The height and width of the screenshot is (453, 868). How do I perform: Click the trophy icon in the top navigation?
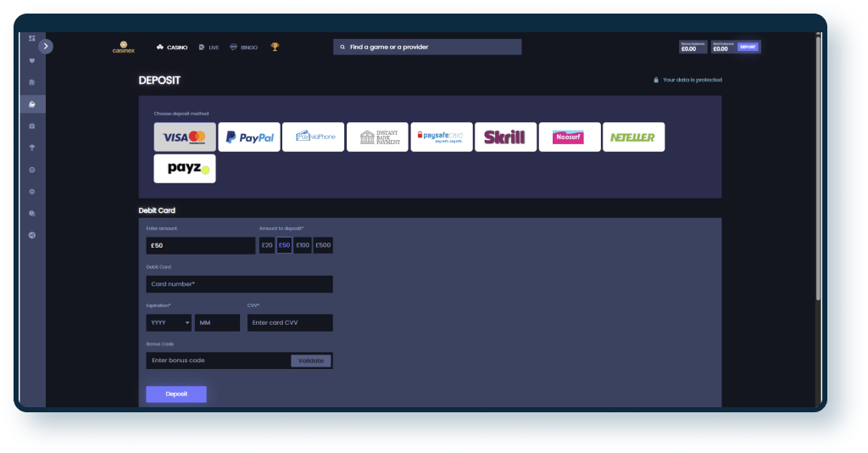coord(275,47)
